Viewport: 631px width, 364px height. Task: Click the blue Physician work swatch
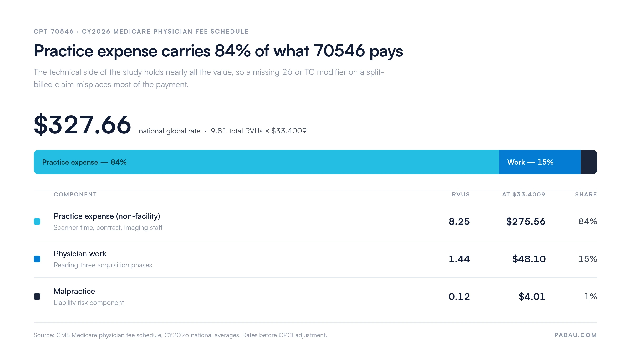(37, 259)
